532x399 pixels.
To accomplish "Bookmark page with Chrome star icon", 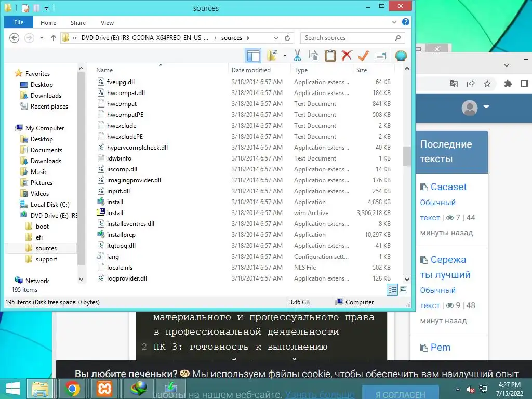I will click(487, 84).
